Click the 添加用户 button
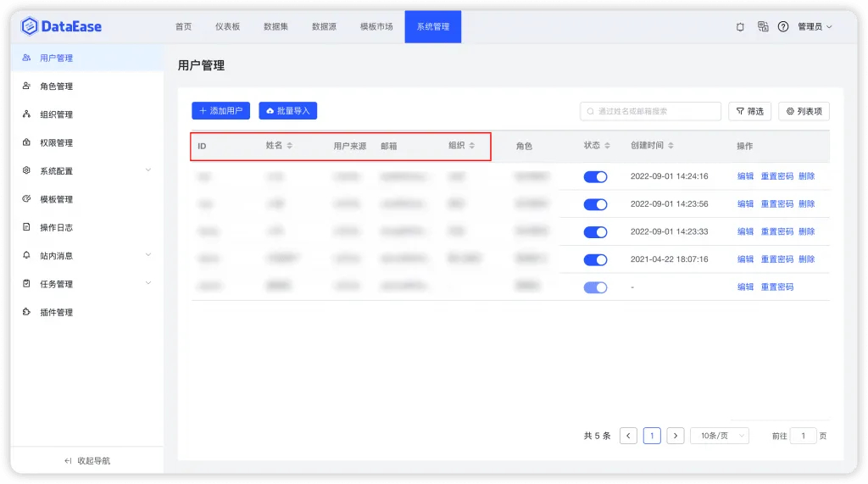Viewport: 868px width, 484px height. pos(221,111)
